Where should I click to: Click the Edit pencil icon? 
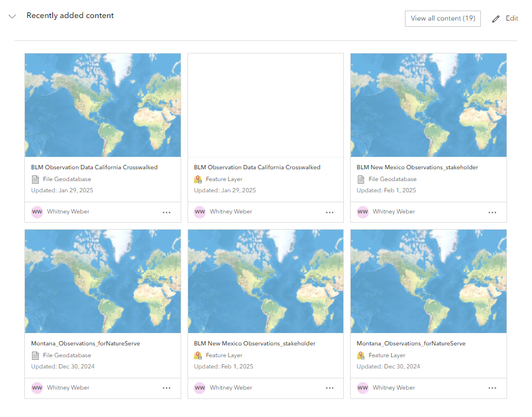pyautogui.click(x=496, y=19)
